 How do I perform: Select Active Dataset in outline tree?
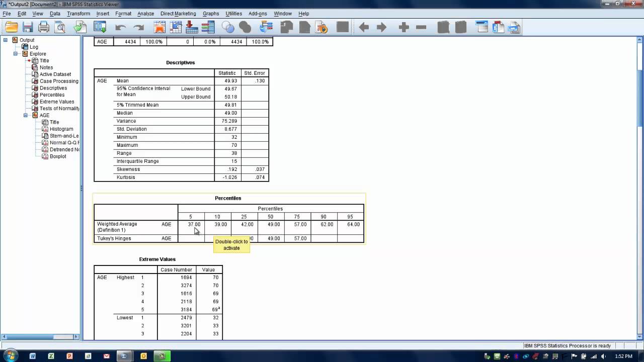[55, 74]
